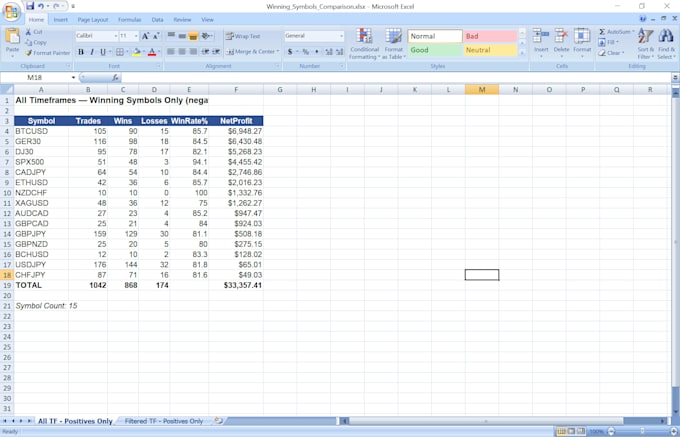680x437 pixels.
Task: Open the Conditional Formatting icon
Action: [x=364, y=36]
